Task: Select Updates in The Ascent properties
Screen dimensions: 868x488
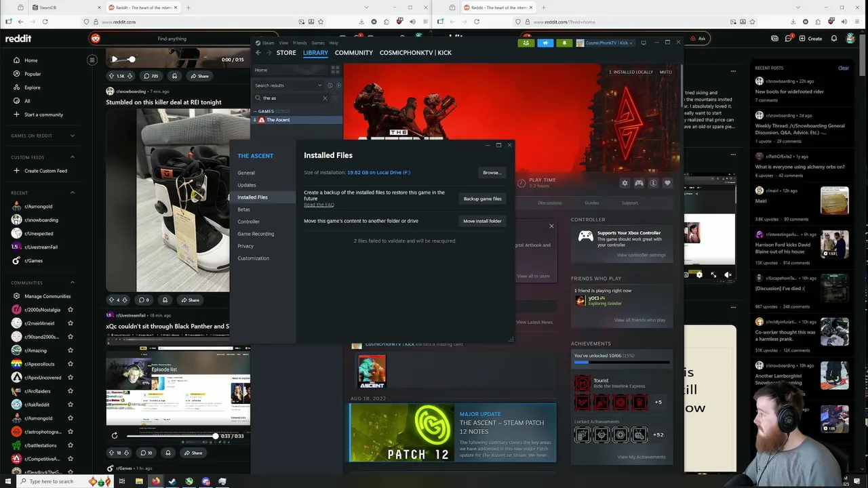Action: [x=247, y=185]
